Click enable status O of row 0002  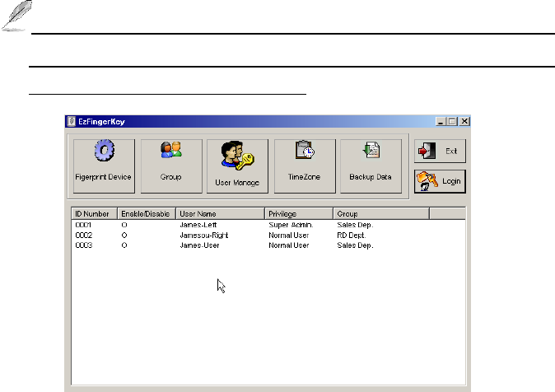tap(124, 236)
